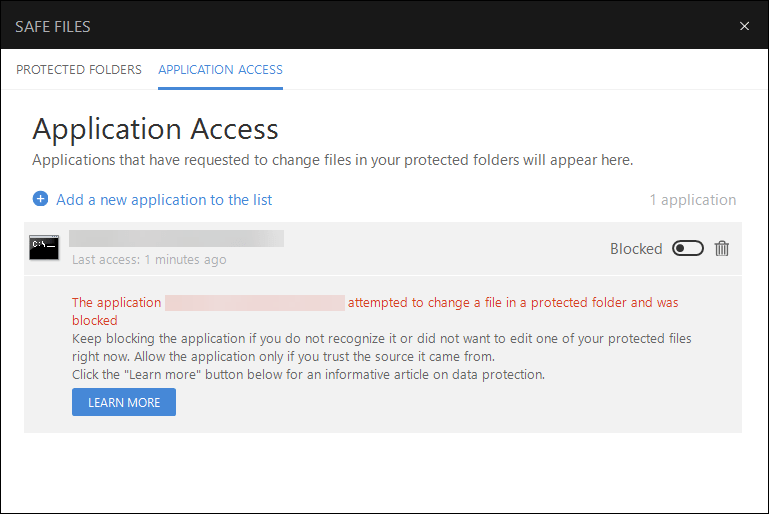Click the command prompt application icon
The image size is (769, 514).
(x=44, y=248)
